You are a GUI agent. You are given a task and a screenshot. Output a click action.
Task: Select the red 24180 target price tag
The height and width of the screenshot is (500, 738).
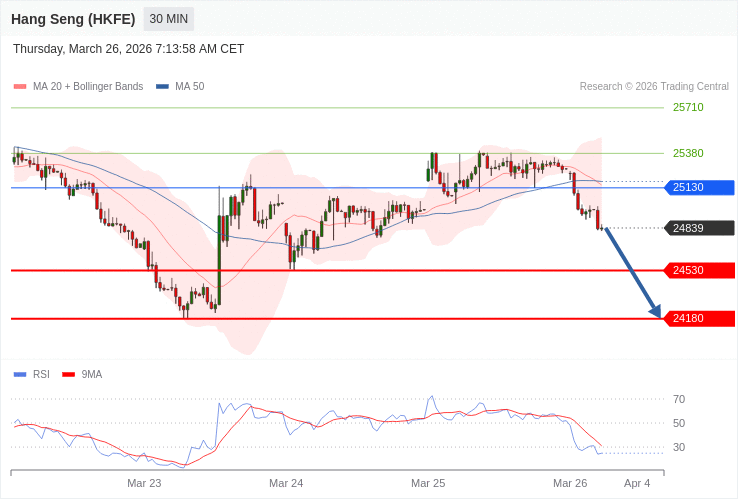699,318
